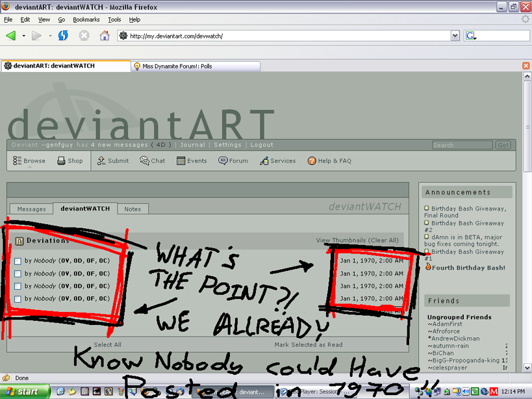This screenshot has width=532, height=399.
Task: Click the Logout link
Action: coord(262,145)
